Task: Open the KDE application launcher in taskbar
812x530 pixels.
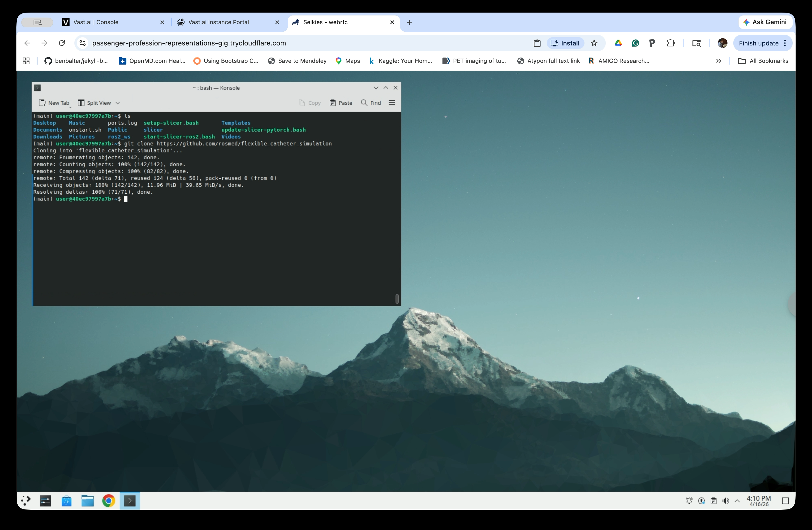Action: (x=26, y=501)
